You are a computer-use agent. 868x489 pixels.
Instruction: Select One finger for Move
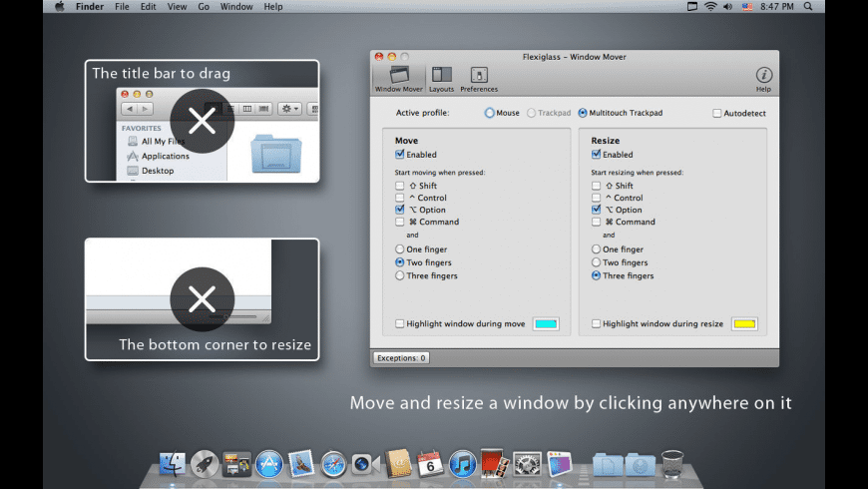click(400, 249)
